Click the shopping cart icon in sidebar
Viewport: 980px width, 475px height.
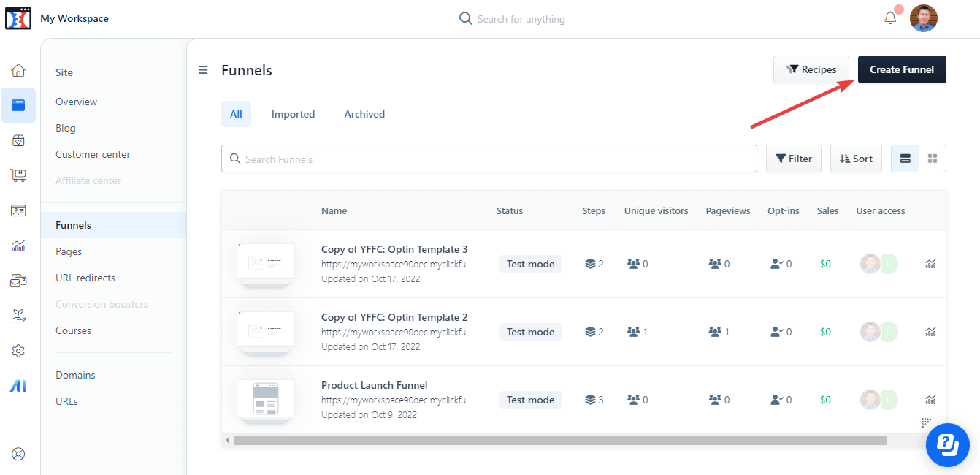tap(18, 175)
